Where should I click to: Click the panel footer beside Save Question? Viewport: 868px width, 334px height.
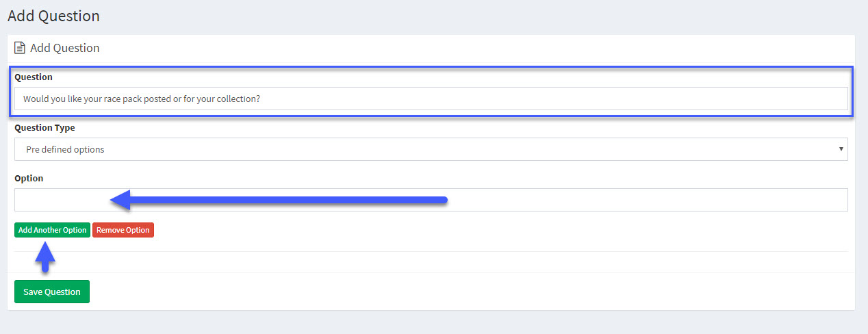472,292
